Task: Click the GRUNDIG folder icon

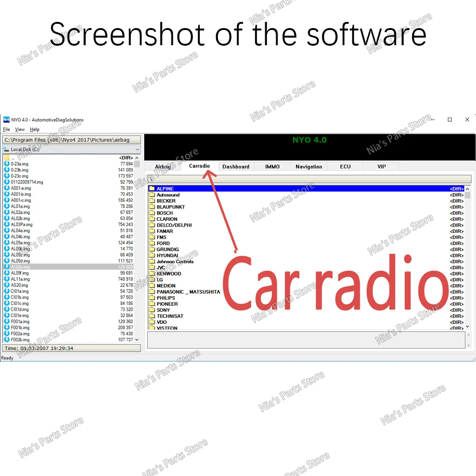Action: (x=152, y=249)
